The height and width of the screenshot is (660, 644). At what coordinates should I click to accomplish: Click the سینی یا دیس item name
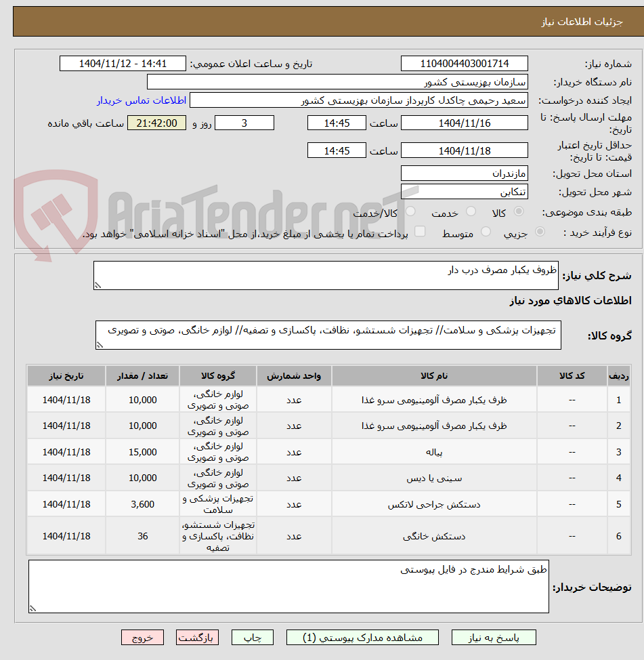pyautogui.click(x=434, y=478)
